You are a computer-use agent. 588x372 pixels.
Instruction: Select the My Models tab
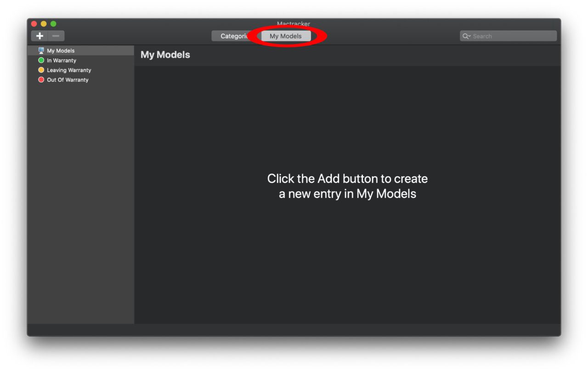click(286, 36)
